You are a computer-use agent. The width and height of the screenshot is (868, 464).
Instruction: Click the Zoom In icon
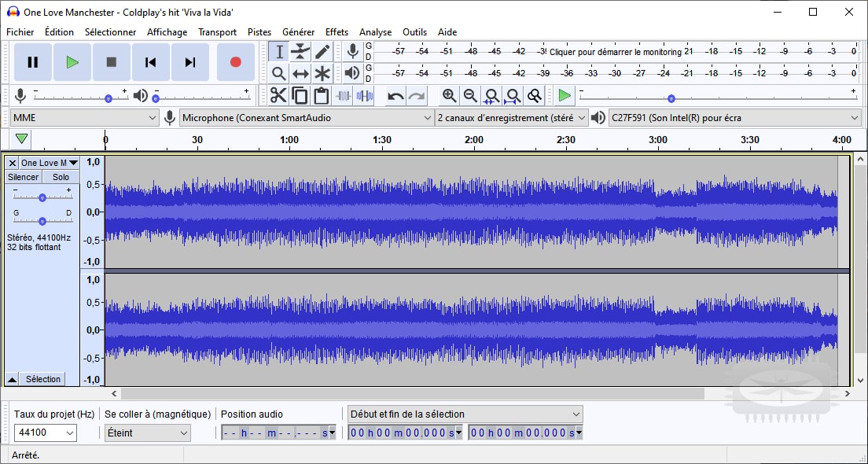[449, 96]
